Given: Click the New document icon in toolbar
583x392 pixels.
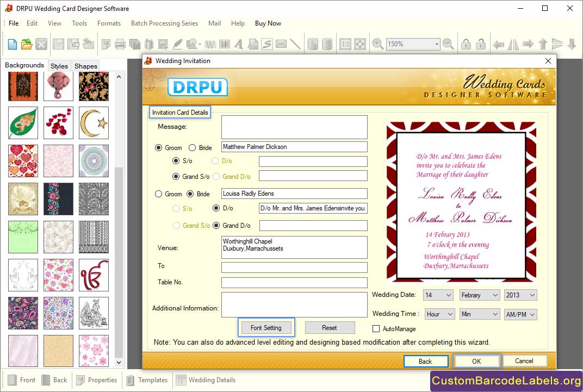Looking at the screenshot, I should (x=13, y=44).
